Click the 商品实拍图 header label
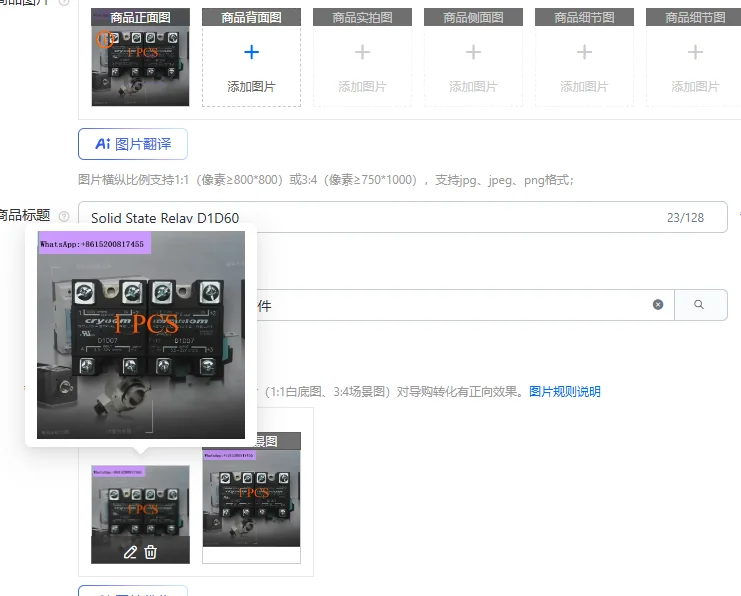This screenshot has height=596, width=741. (362, 17)
